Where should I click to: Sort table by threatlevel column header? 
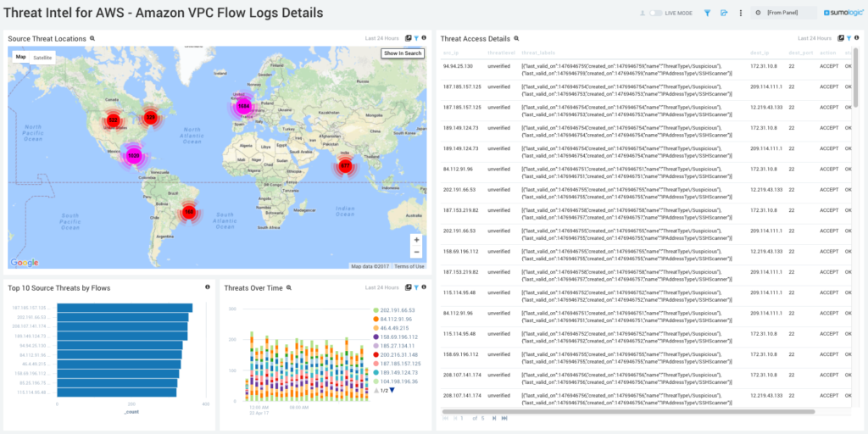(x=500, y=53)
